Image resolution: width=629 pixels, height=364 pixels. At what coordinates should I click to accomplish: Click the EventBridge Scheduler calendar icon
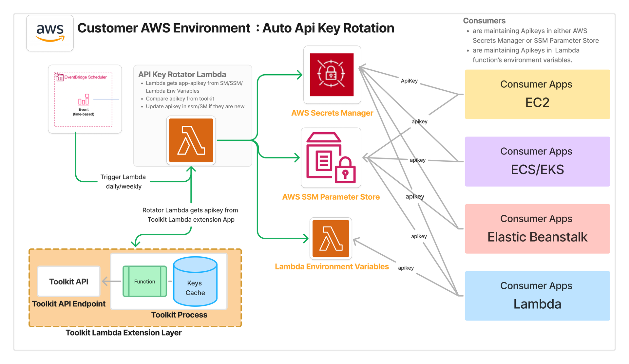59,77
